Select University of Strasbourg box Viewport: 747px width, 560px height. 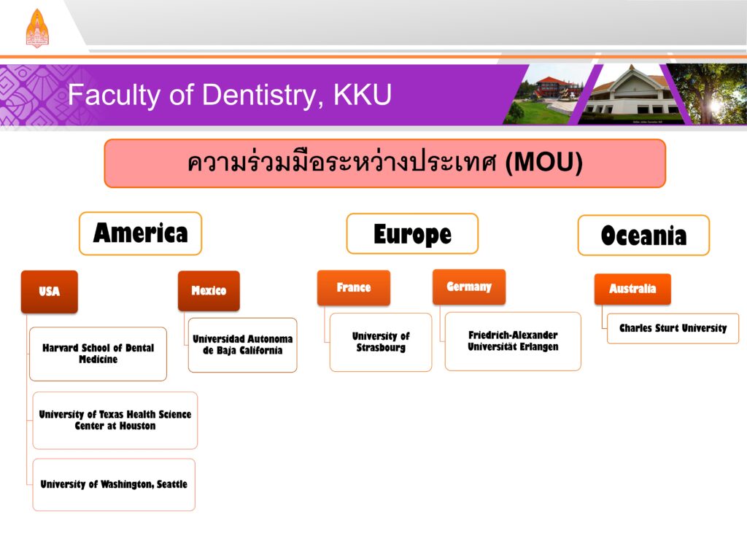click(x=380, y=342)
